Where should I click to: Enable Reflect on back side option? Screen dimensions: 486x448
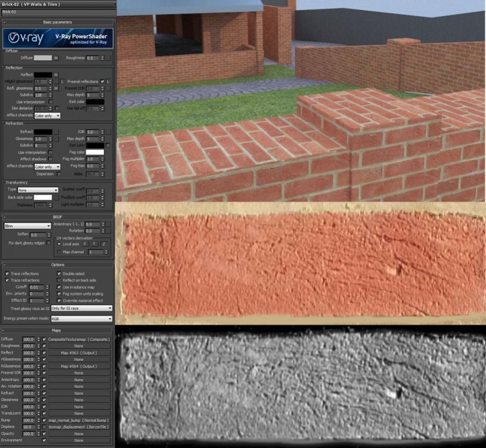59,280
